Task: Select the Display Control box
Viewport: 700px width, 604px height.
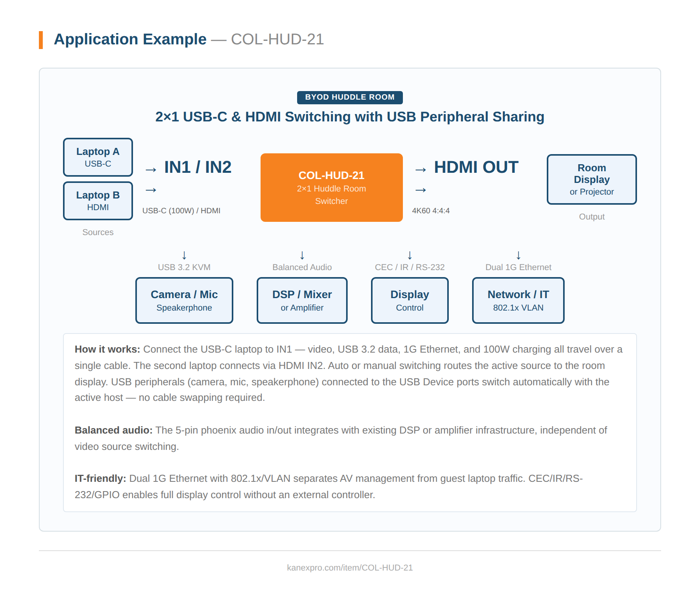Action: [x=409, y=300]
